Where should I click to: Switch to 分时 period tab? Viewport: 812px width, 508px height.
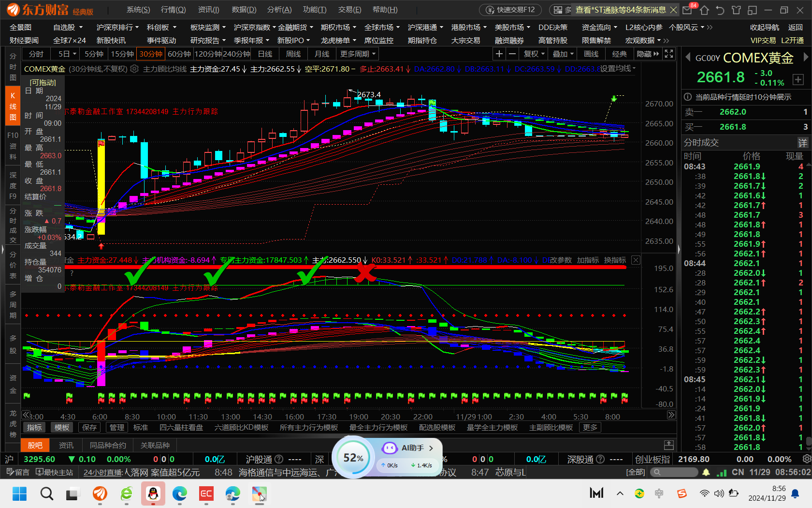click(x=36, y=54)
